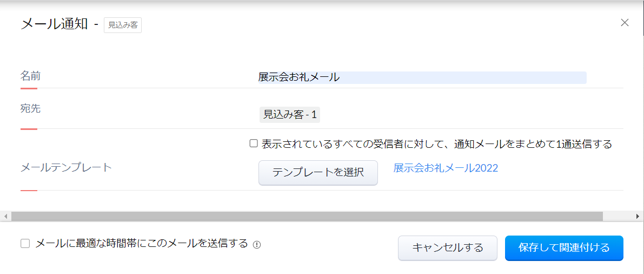Click into the 名前 field containing 展示会お礼メール
The image size is (644, 274).
click(422, 77)
